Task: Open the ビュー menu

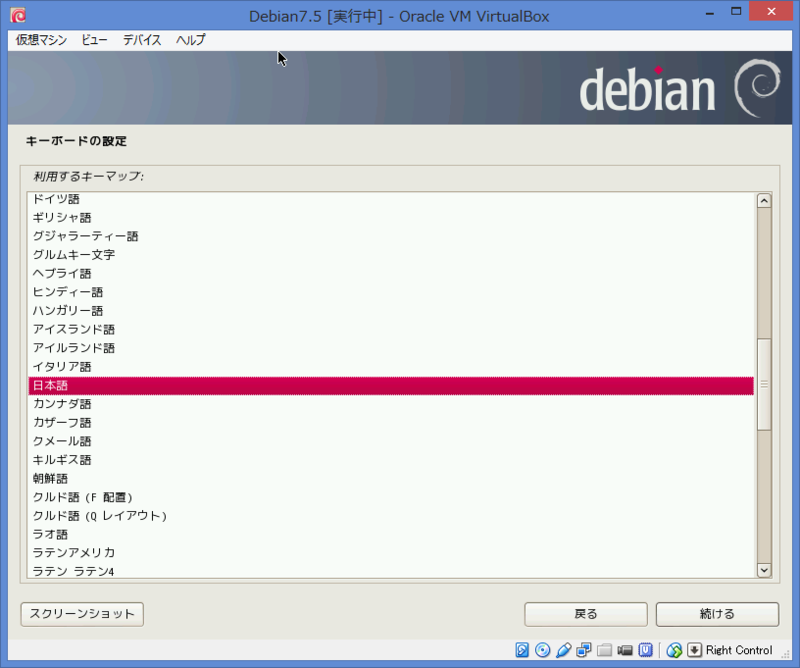Action: point(93,40)
